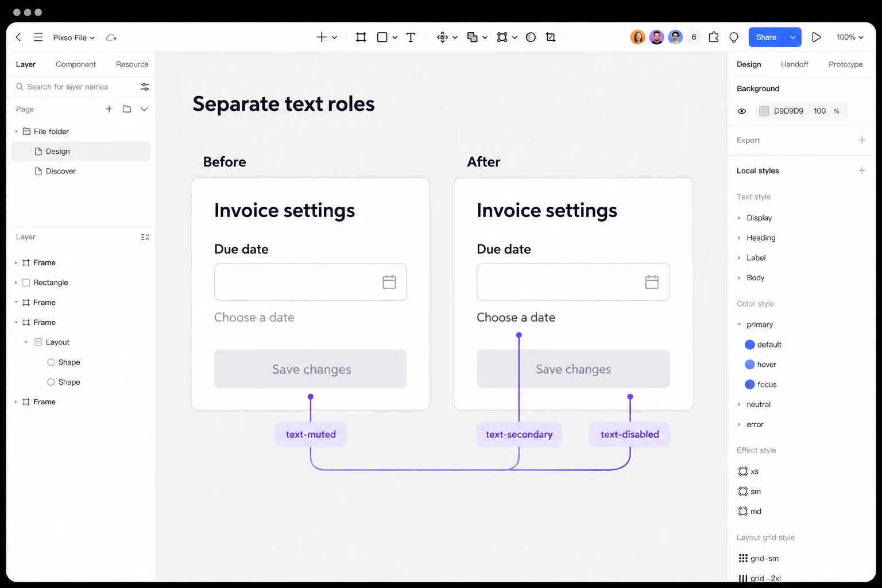
Task: Switch to the Component tab
Action: point(76,64)
